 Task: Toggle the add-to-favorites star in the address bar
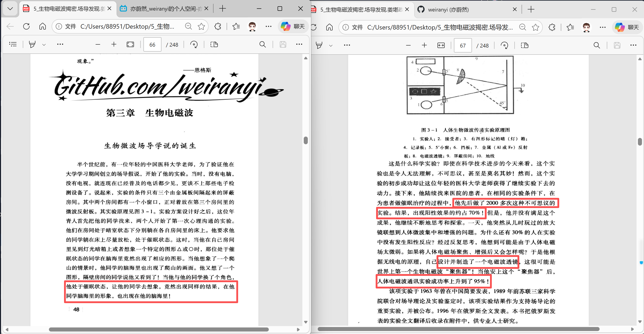201,26
